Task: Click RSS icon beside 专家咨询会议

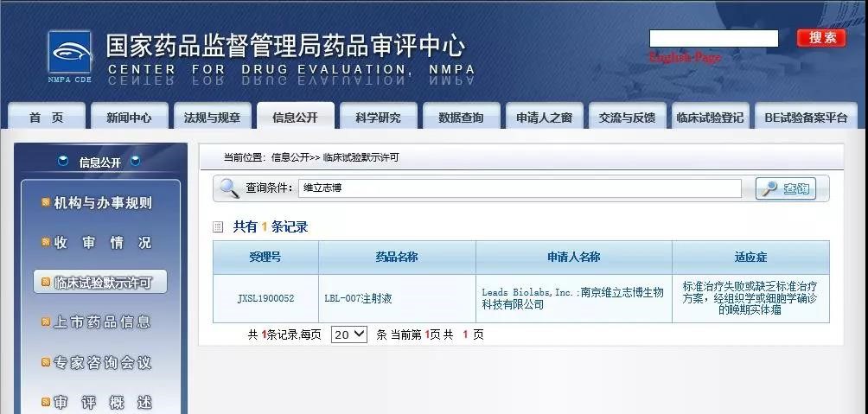Action: pos(46,362)
